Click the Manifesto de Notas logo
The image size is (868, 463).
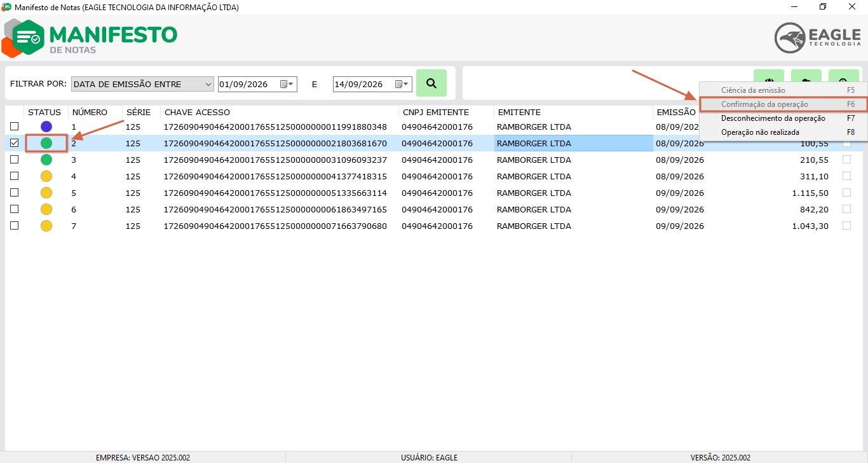click(90, 38)
